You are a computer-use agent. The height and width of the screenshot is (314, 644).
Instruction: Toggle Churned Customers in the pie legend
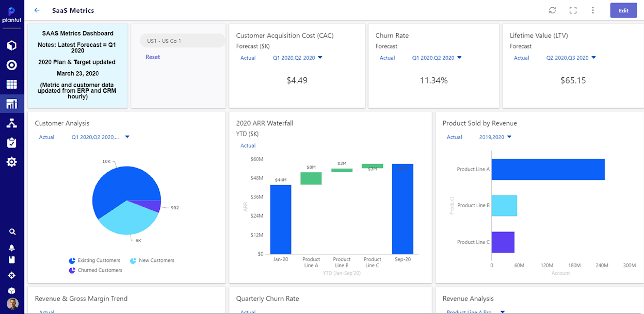[95, 270]
